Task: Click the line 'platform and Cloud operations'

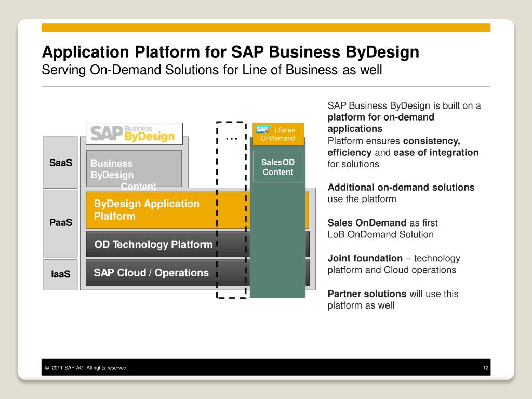Action: pyautogui.click(x=392, y=270)
